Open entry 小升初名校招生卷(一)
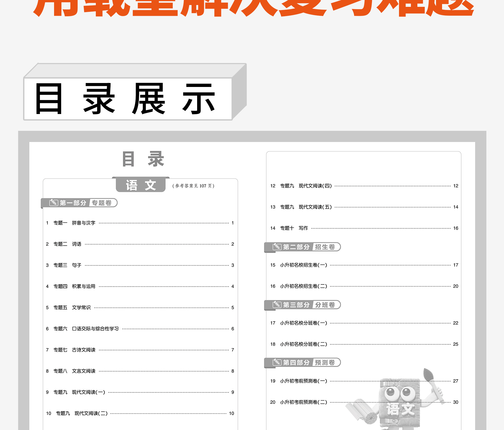This screenshot has width=504, height=430. [x=303, y=265]
